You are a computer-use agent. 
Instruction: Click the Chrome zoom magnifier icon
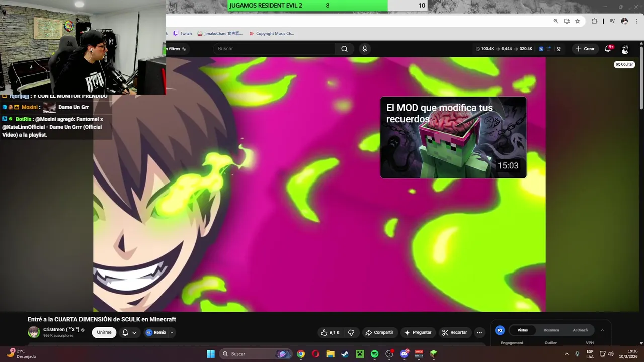click(556, 21)
